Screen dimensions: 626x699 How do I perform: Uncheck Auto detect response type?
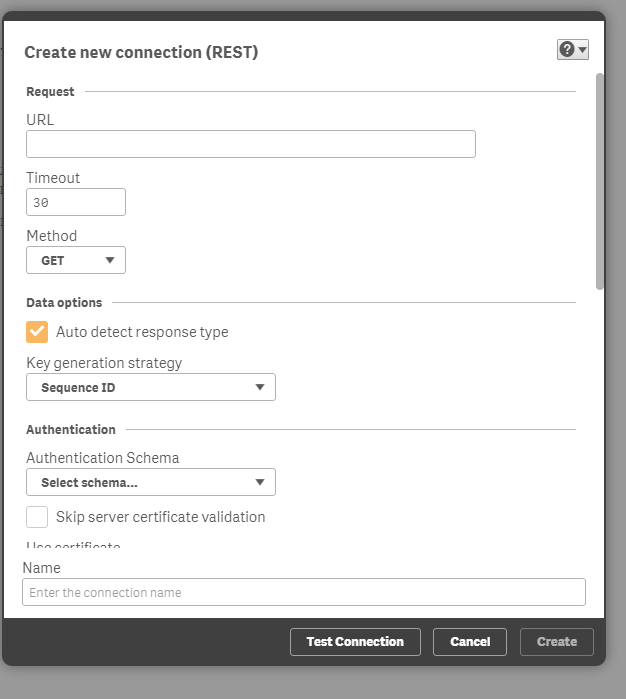(37, 332)
